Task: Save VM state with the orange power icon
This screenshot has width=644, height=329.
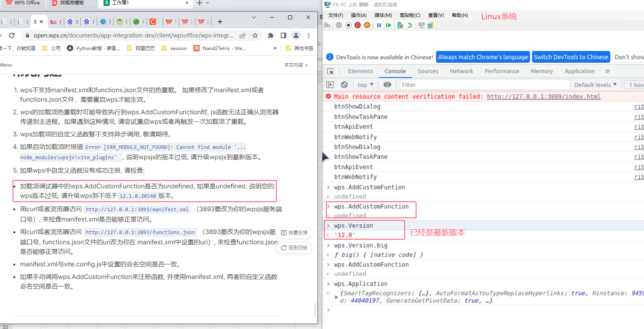Action: point(367,25)
